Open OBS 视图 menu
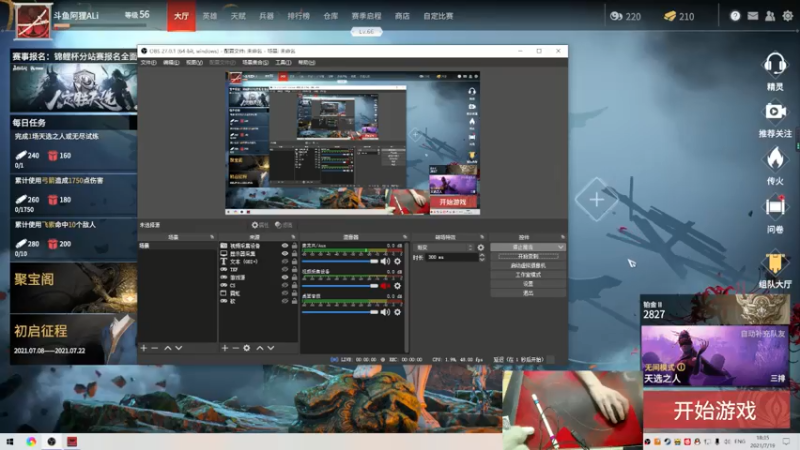800x450 pixels. (x=194, y=62)
